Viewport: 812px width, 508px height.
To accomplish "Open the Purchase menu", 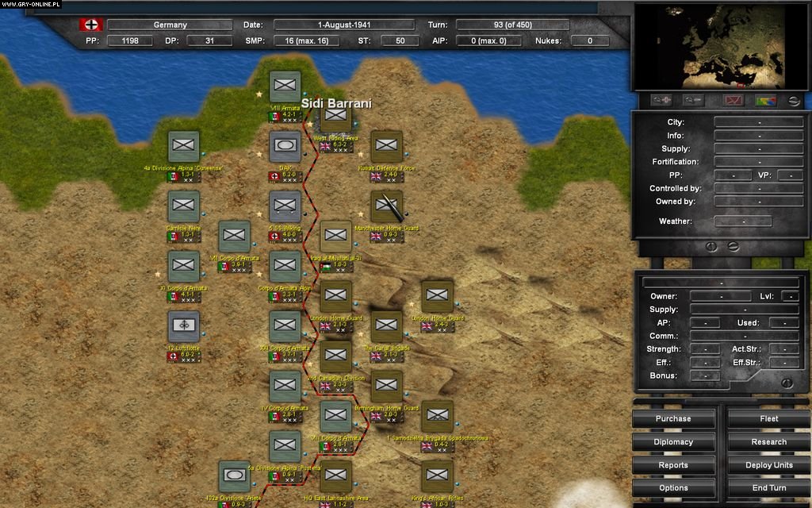I will [x=673, y=418].
